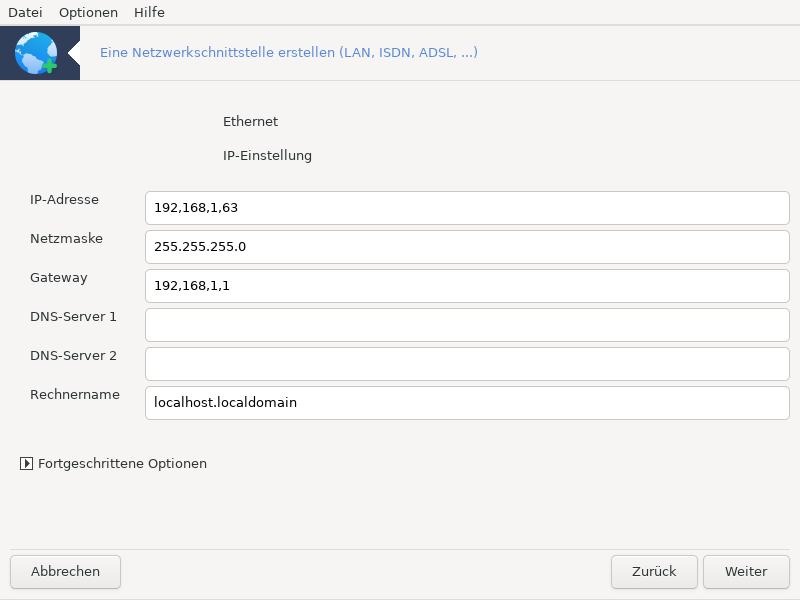Expand the Fortgeschrittene Optionen arrow
This screenshot has width=800, height=600.
coord(26,463)
